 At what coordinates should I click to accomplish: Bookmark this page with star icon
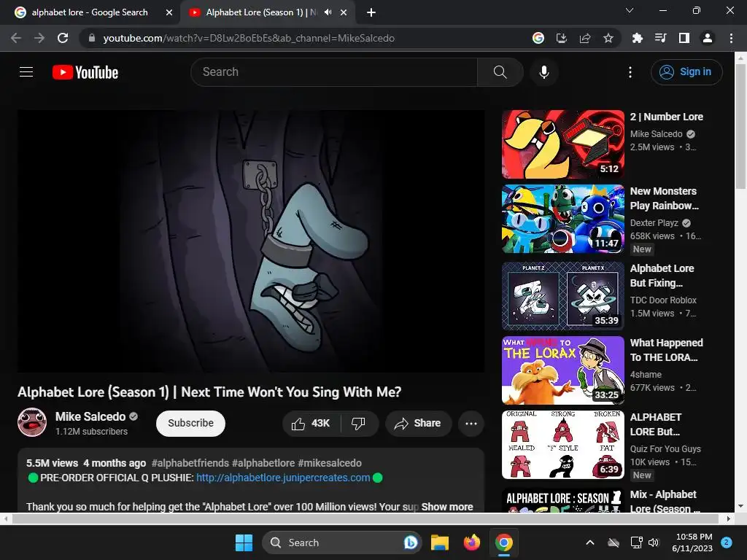point(608,38)
